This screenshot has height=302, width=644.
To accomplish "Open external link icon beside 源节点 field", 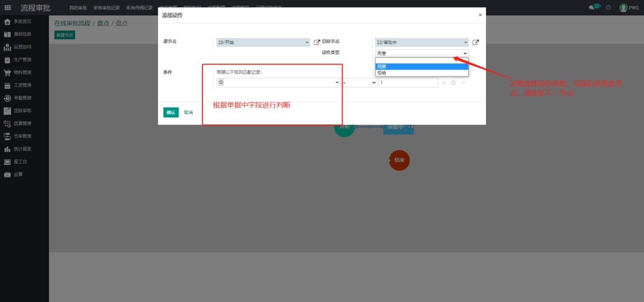I will click(317, 43).
